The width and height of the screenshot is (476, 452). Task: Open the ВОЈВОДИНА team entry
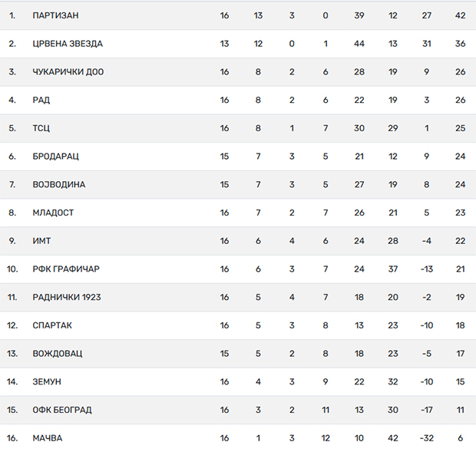coord(59,185)
